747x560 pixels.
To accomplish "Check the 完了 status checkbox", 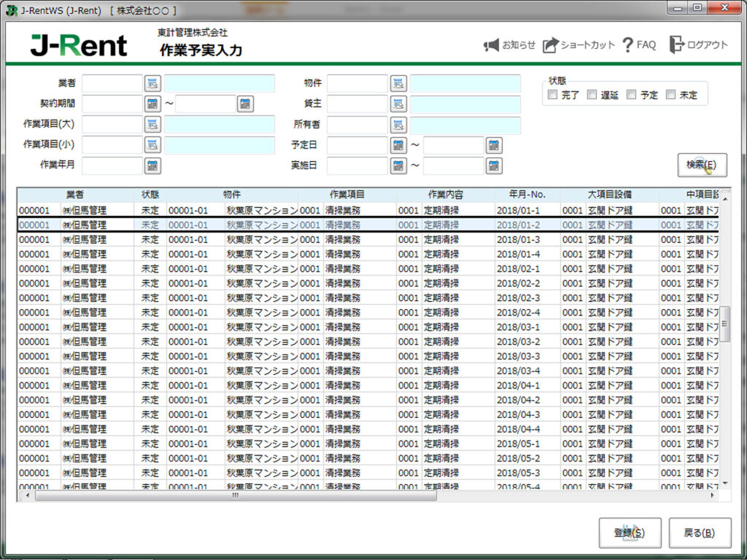I will tap(553, 95).
